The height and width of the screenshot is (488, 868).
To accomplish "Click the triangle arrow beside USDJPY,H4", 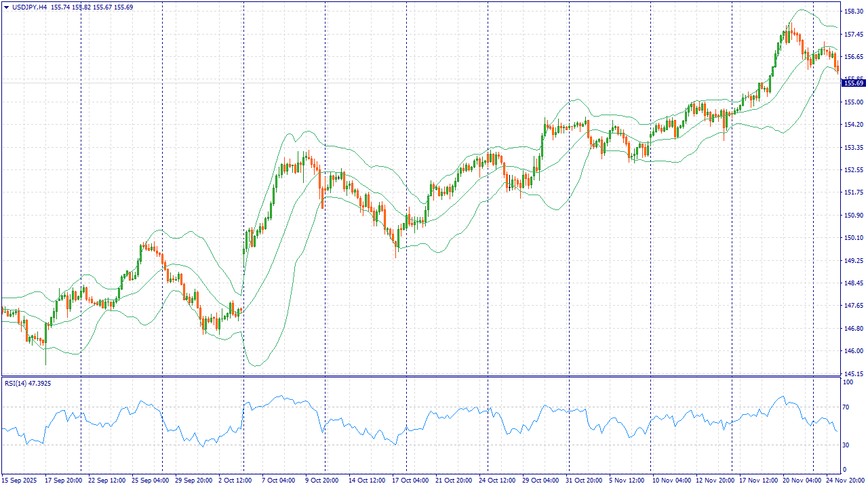I will 5,7.
